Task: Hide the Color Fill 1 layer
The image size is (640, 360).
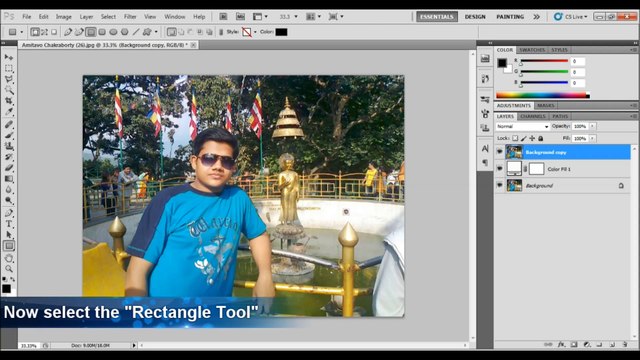Action: [500, 169]
